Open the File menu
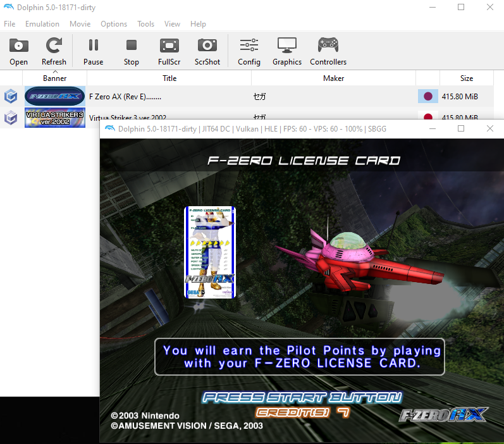 tap(9, 24)
